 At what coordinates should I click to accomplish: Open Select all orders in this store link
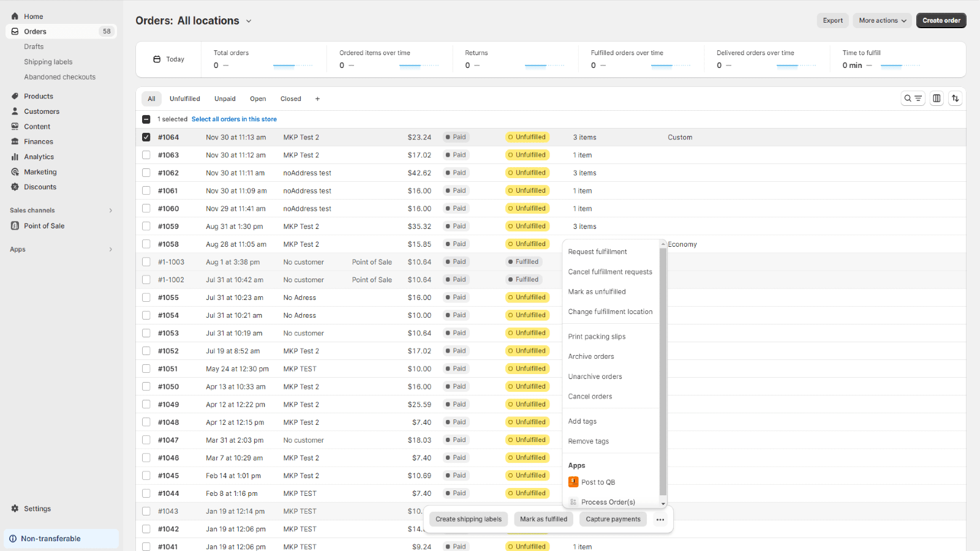pos(234,119)
